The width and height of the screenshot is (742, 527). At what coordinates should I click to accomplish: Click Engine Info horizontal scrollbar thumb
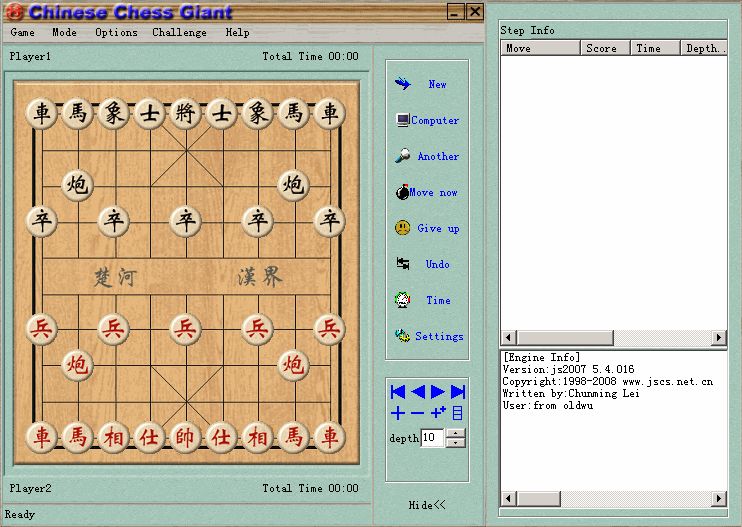(539, 498)
